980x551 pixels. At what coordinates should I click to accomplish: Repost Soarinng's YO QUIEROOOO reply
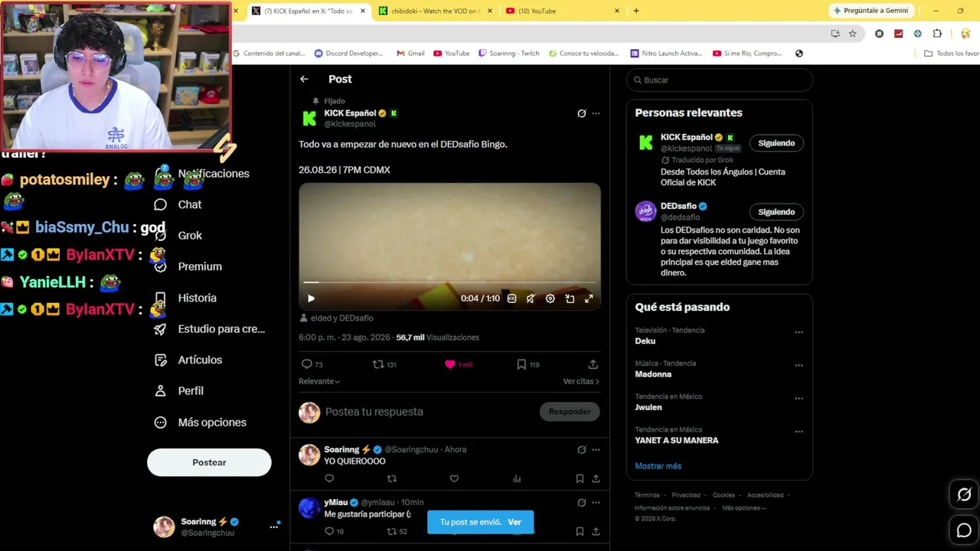(392, 479)
